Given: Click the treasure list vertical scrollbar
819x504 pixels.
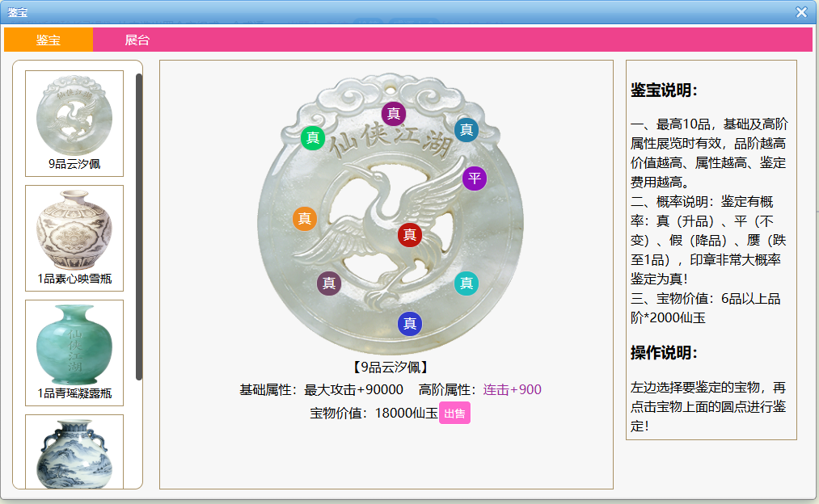Looking at the screenshot, I should click(139, 226).
